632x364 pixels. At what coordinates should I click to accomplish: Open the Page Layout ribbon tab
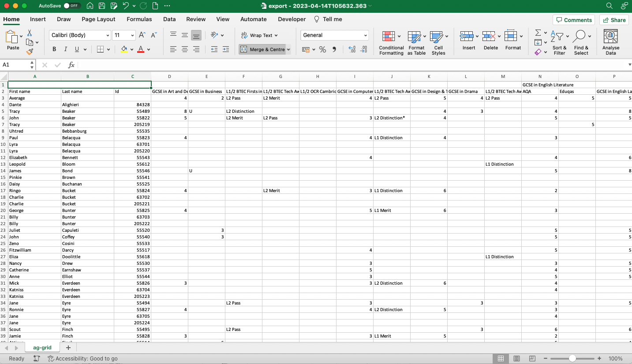[98, 19]
